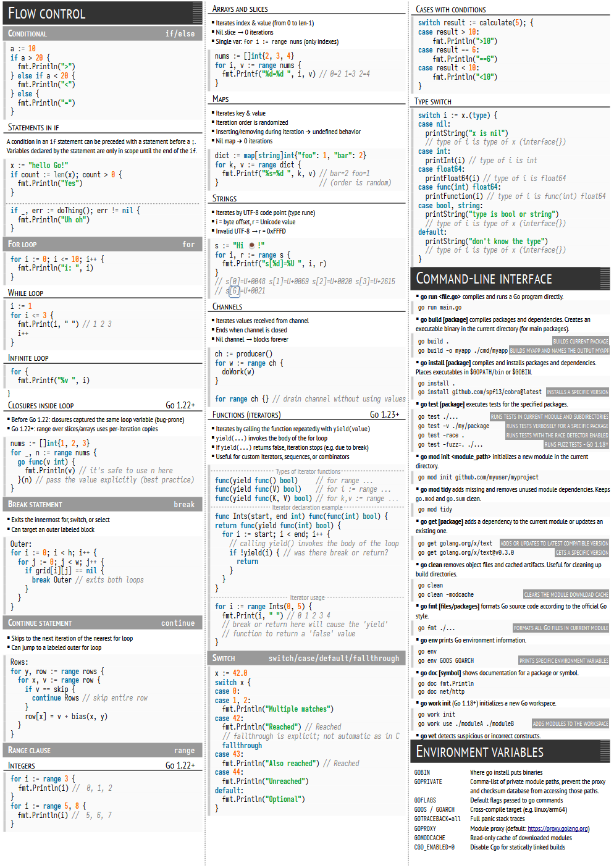Click the "GOTRACEBACK=all" environment variable name

click(437, 819)
